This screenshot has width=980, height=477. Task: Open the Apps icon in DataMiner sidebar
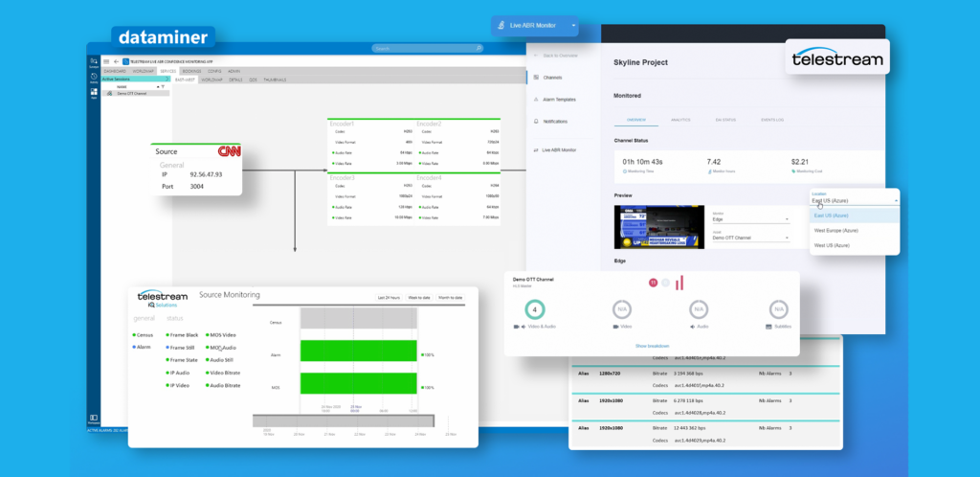click(93, 93)
